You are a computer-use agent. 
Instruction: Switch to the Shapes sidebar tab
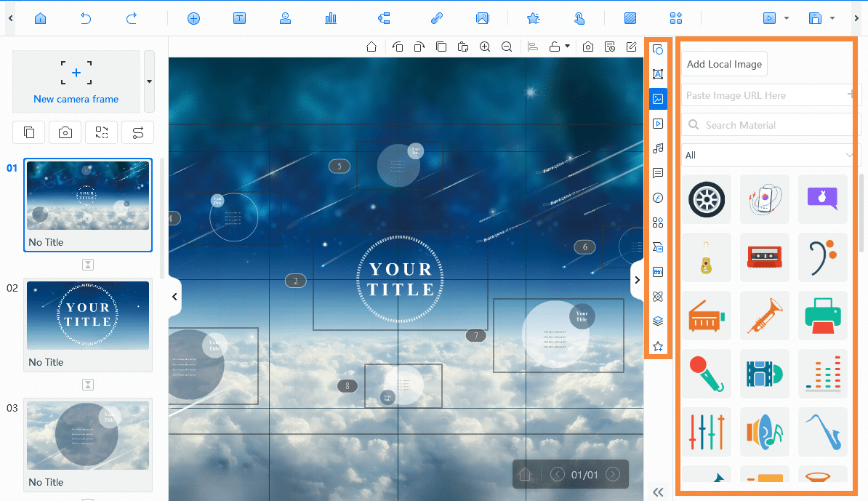[x=658, y=222]
